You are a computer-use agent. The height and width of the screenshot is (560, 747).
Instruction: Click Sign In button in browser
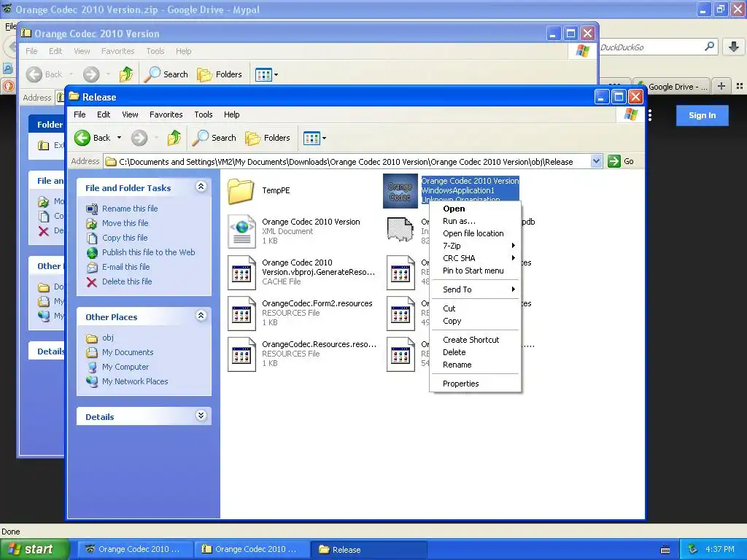click(x=703, y=115)
